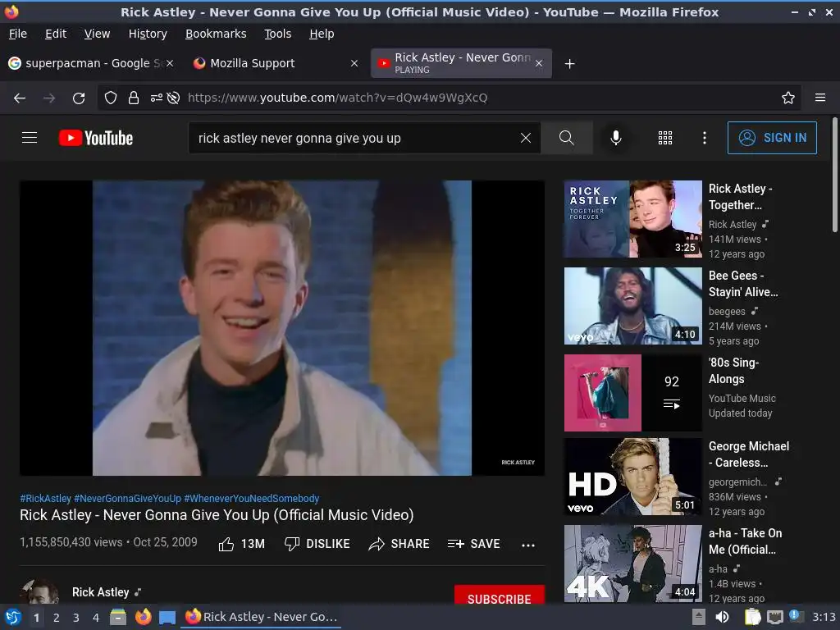
Task: Open a-ha Take On Me thumbnail
Action: (x=632, y=564)
